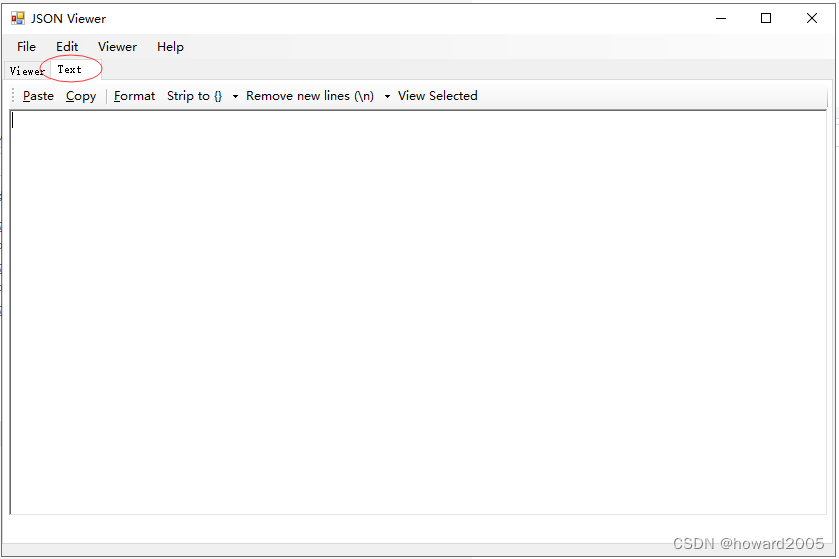Focus the JSON text input area
This screenshot has height=559, width=839.
point(418,312)
